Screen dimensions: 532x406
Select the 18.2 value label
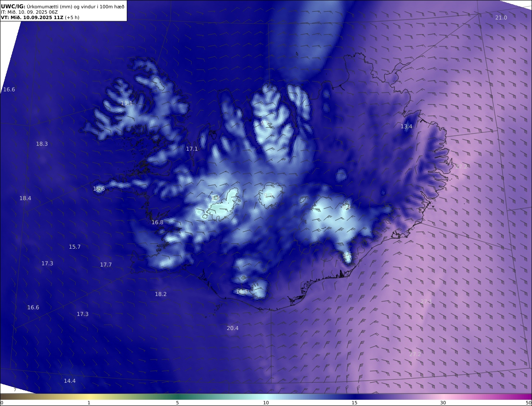click(x=161, y=294)
